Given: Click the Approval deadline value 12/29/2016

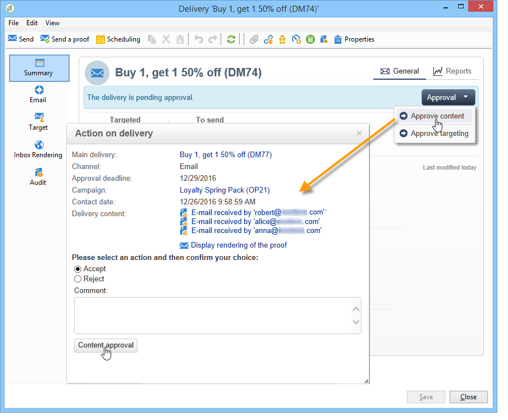Looking at the screenshot, I should click(198, 179).
